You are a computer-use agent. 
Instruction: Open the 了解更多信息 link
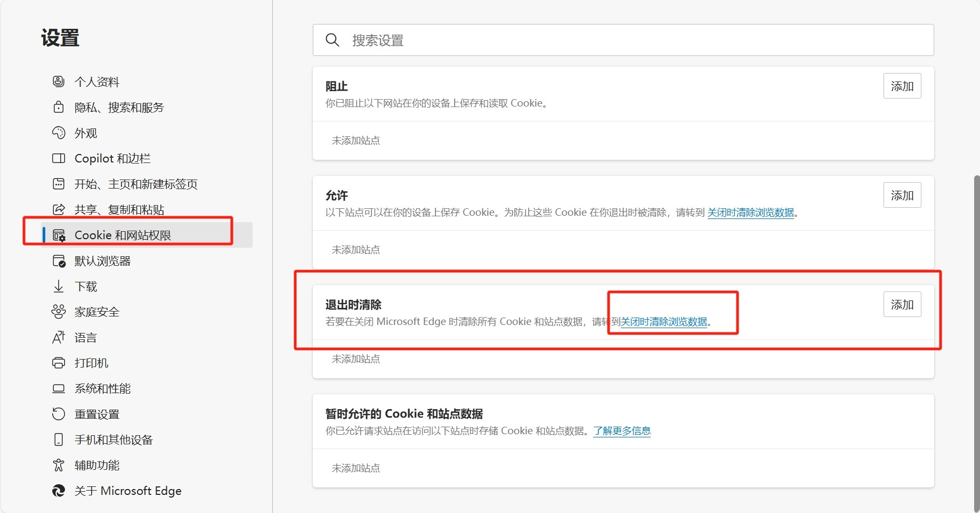(622, 431)
